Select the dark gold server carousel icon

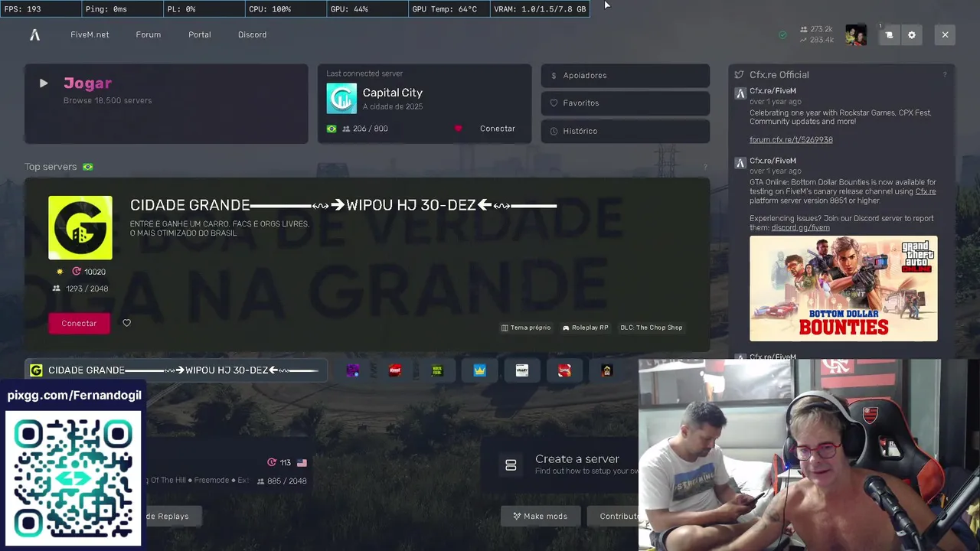[606, 370]
